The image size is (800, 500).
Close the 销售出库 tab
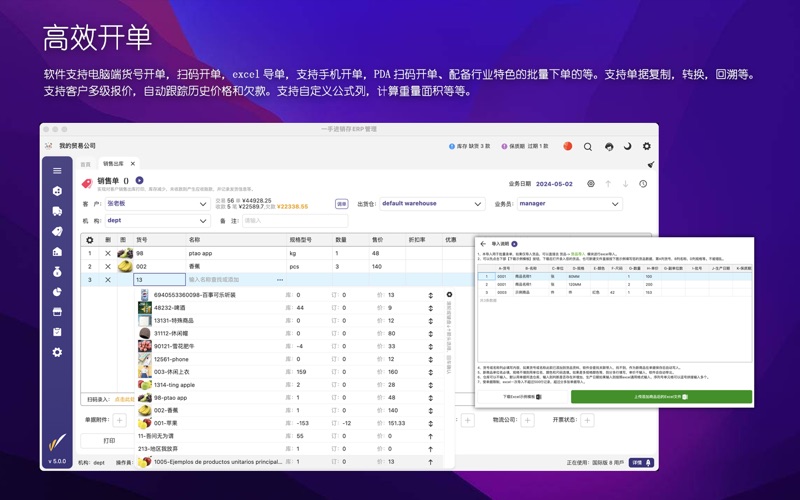pyautogui.click(x=133, y=164)
